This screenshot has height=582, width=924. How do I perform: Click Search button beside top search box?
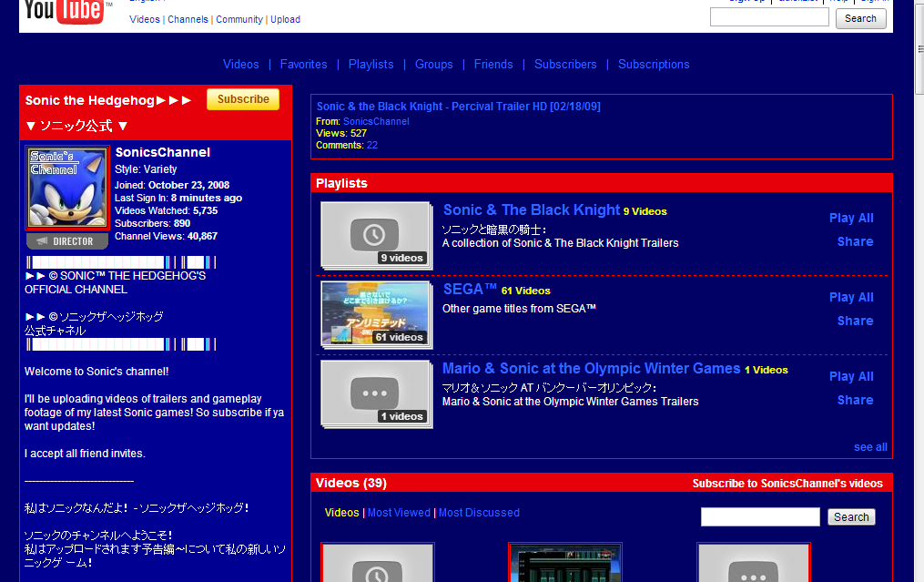coord(860,18)
